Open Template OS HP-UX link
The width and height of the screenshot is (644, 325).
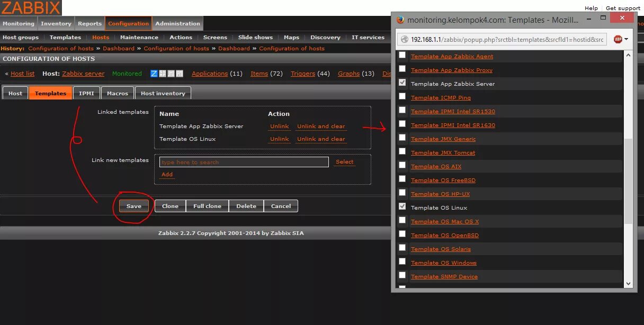click(x=441, y=194)
